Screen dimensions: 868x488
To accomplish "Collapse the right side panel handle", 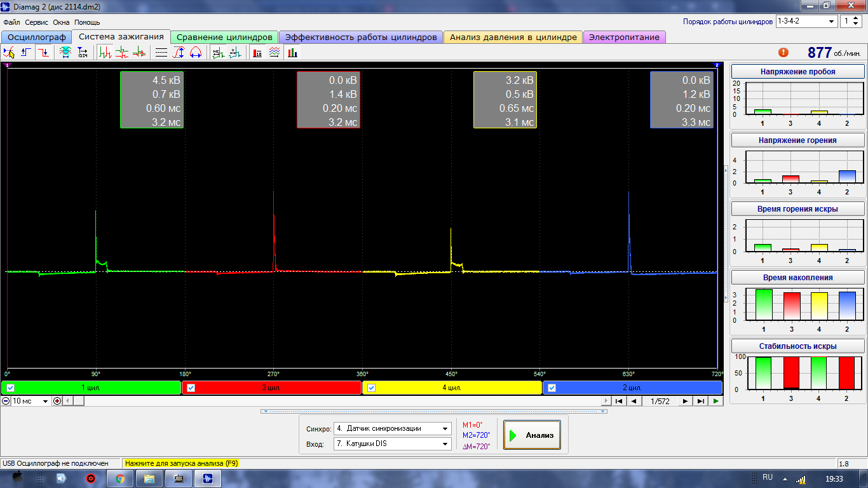I will tap(726, 235).
